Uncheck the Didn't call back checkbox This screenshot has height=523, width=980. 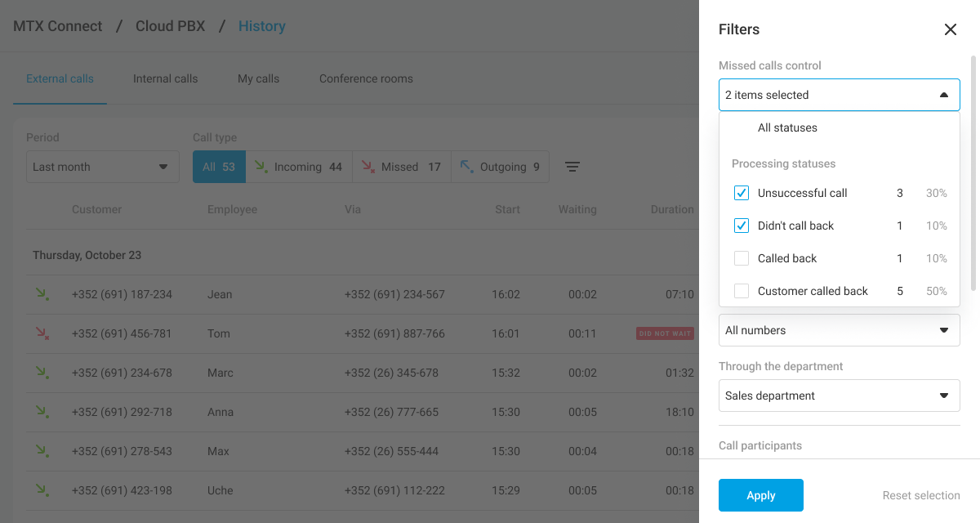pos(742,226)
